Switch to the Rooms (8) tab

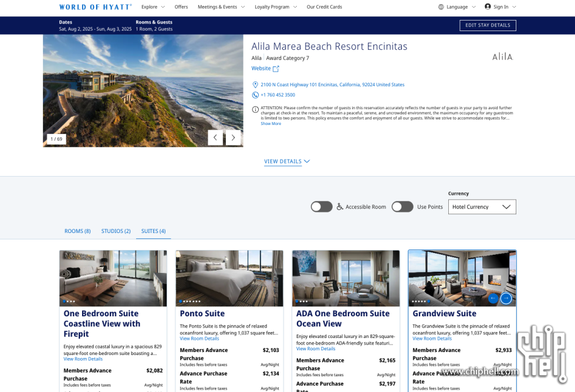point(77,231)
